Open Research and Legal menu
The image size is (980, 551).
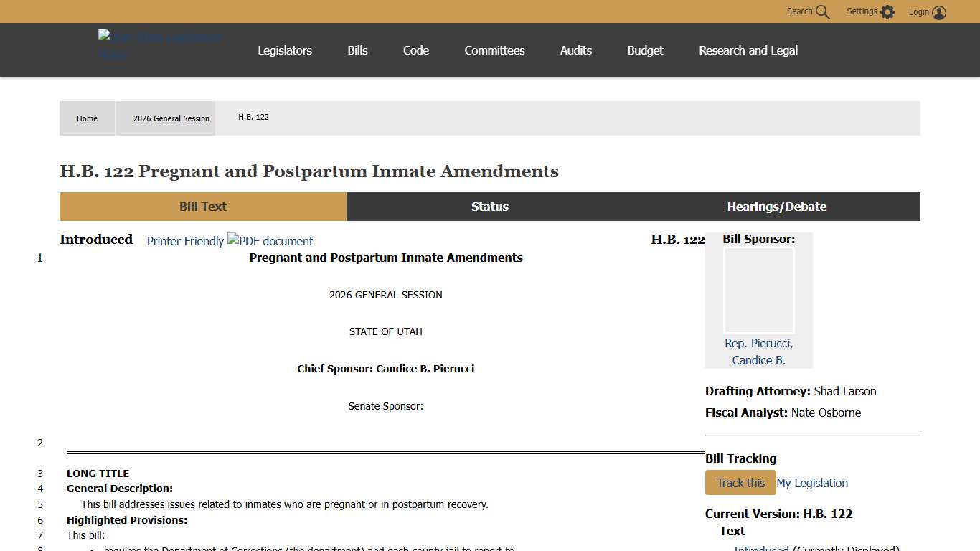748,50
